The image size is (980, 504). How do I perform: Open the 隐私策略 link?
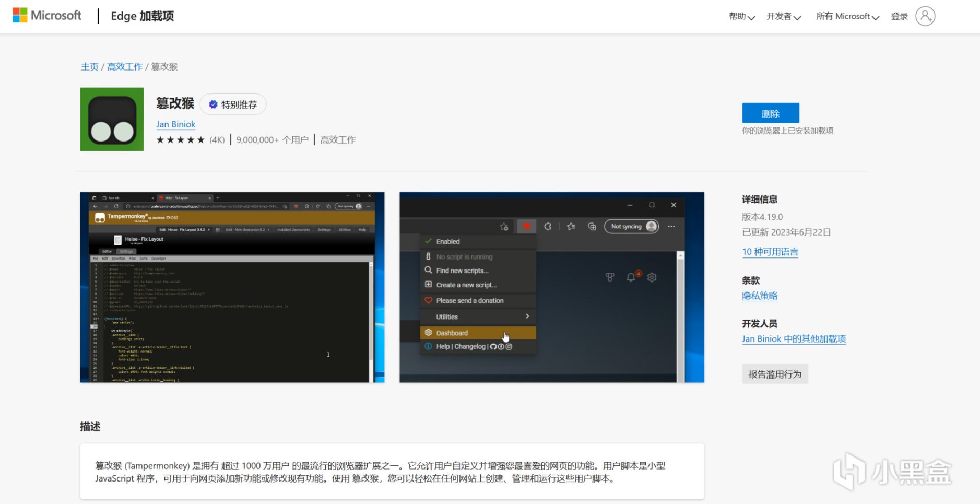[x=760, y=296]
